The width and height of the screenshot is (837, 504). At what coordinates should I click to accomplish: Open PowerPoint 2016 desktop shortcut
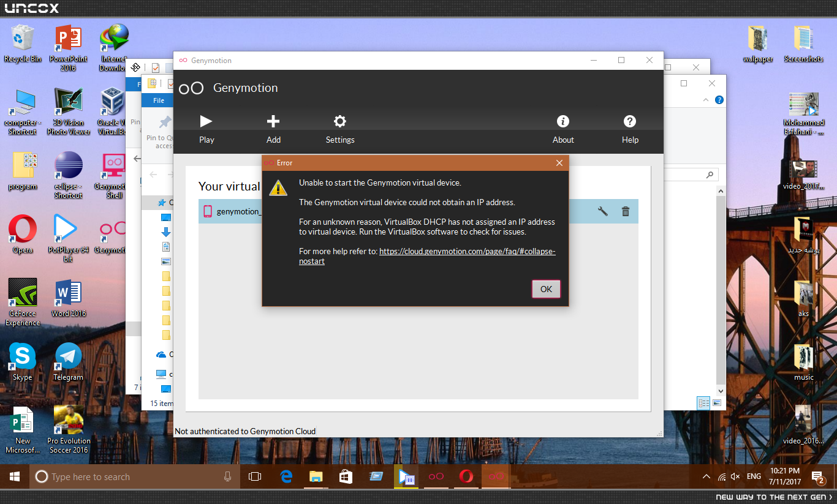[68, 48]
